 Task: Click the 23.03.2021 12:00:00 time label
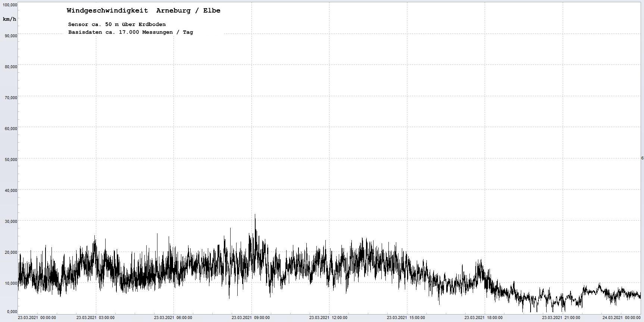[328, 318]
